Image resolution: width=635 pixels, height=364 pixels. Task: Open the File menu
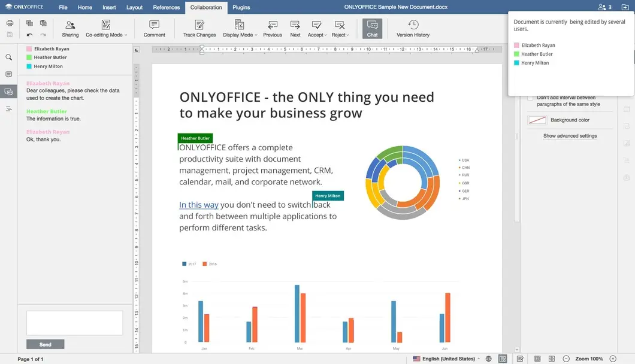point(63,7)
